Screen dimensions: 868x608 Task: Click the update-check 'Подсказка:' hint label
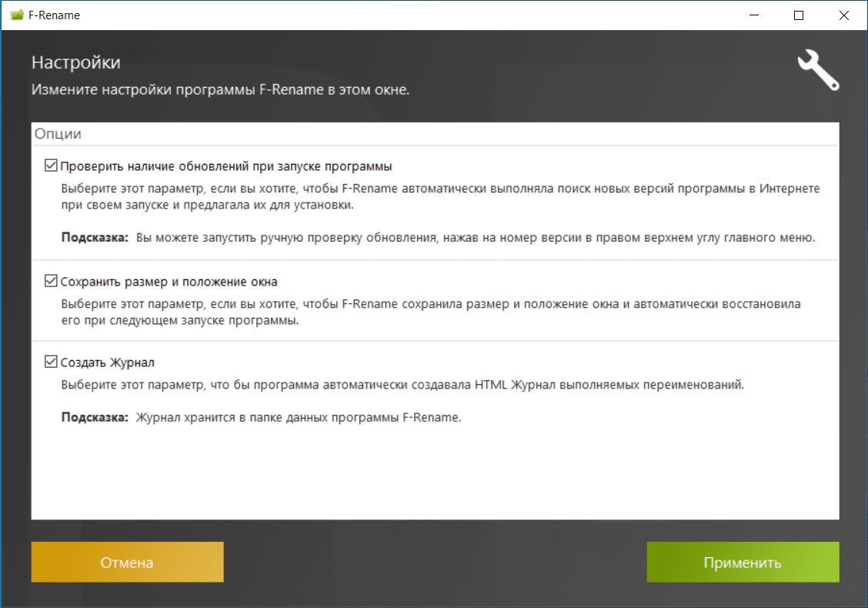pyautogui.click(x=95, y=238)
